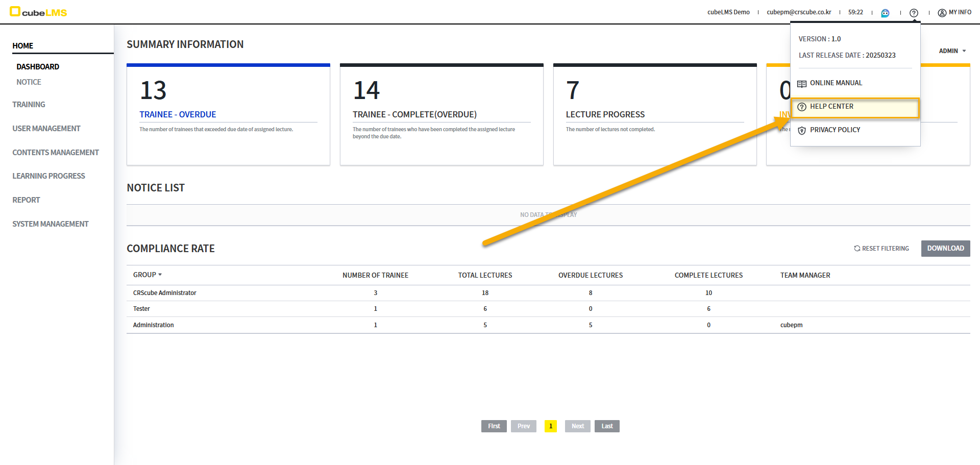Screen dimensions: 980x465
Task: Open the GROUP column filter arrow
Action: [x=160, y=275]
